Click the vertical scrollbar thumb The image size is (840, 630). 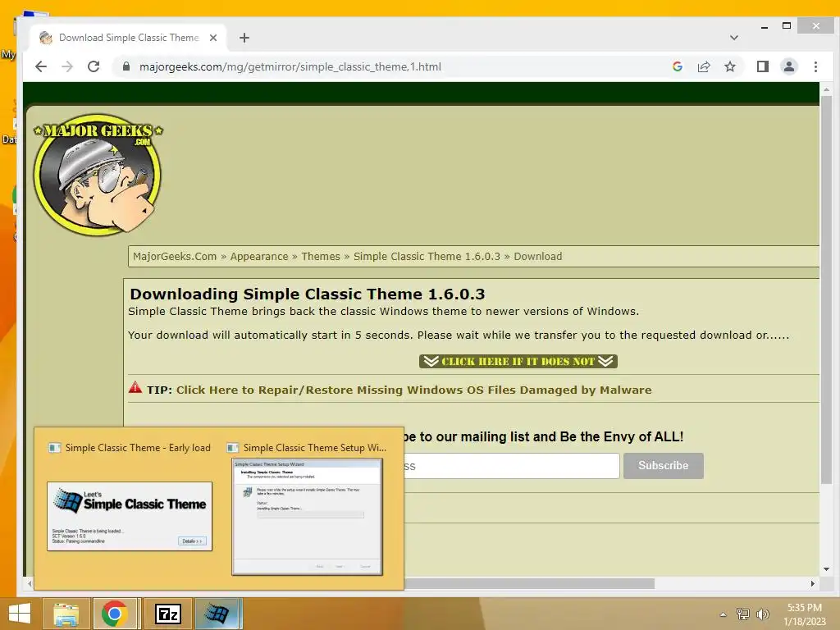point(826,290)
